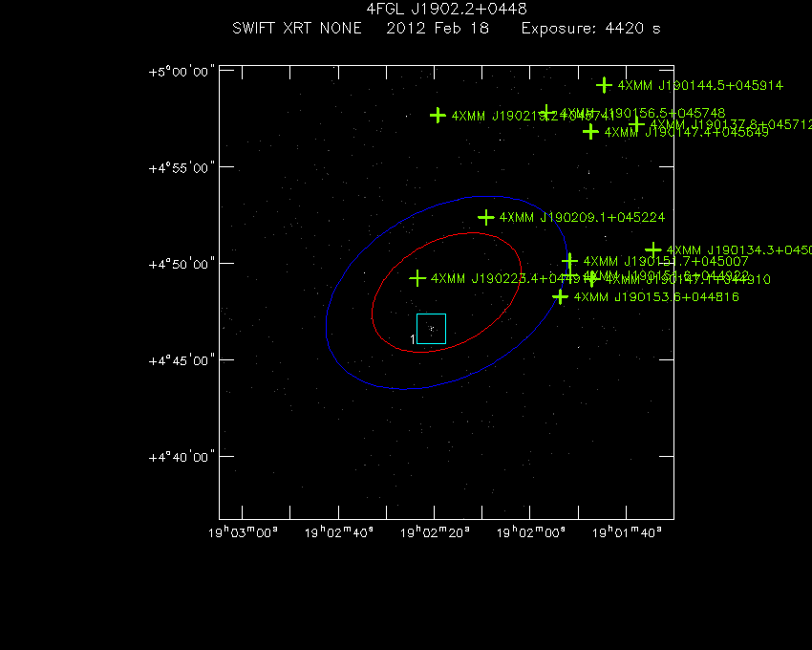812x650 pixels.
Task: Click the label 4XMM J190147.4+045649
Action: point(687,132)
